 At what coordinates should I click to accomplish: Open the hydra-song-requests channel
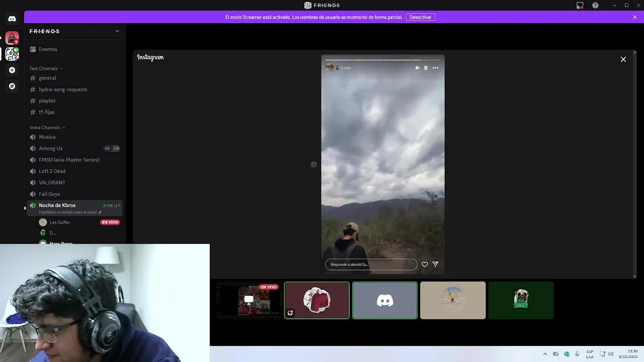pos(74,89)
